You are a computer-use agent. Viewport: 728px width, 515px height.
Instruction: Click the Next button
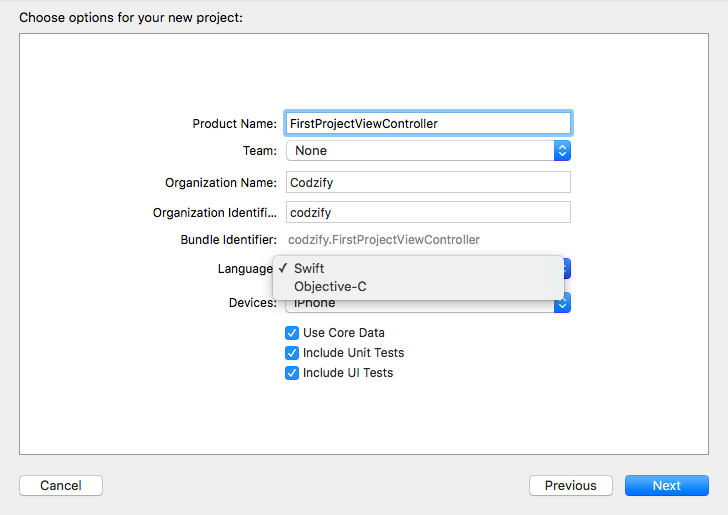[x=667, y=485]
